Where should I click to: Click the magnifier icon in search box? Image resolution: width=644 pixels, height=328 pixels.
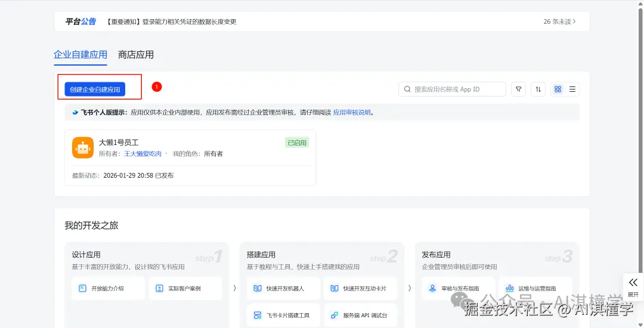(407, 89)
